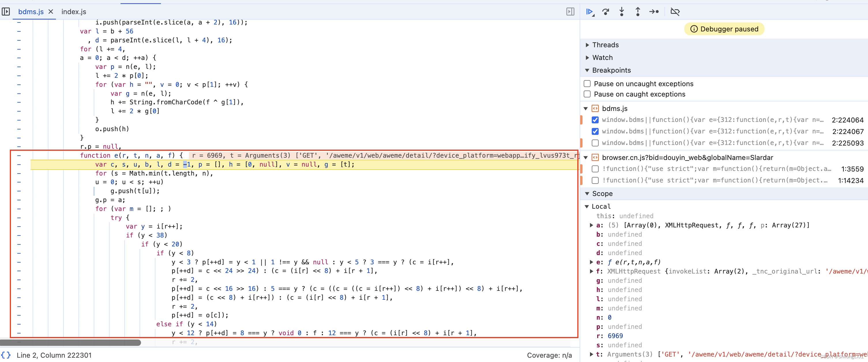
Task: Click the Step into function arrow
Action: point(622,12)
